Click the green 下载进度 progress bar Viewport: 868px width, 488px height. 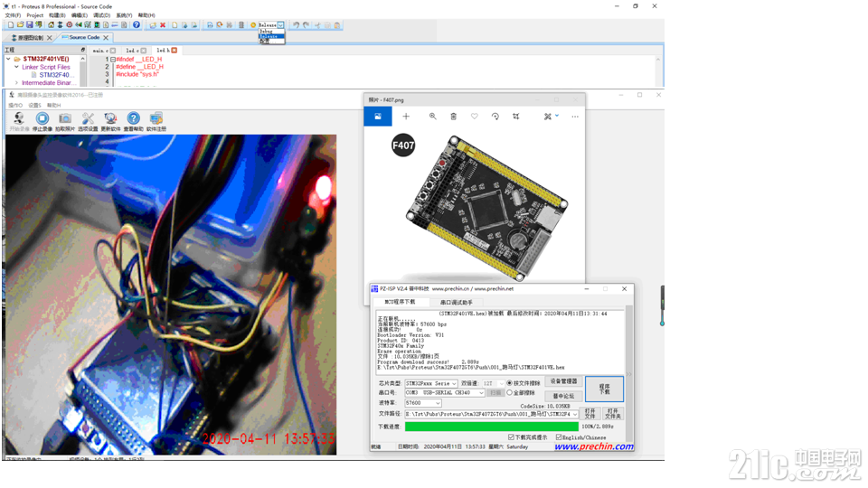(x=492, y=427)
